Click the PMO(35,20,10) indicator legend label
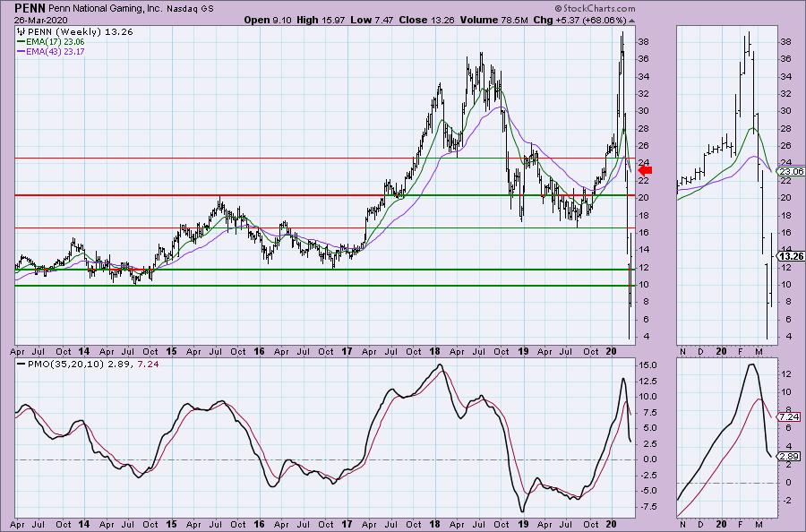 (x=64, y=364)
